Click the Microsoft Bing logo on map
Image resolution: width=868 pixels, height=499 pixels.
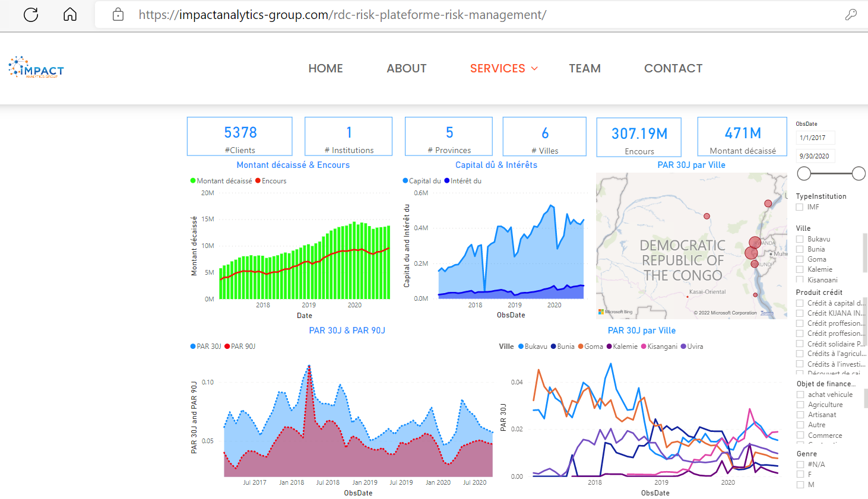[x=615, y=312]
